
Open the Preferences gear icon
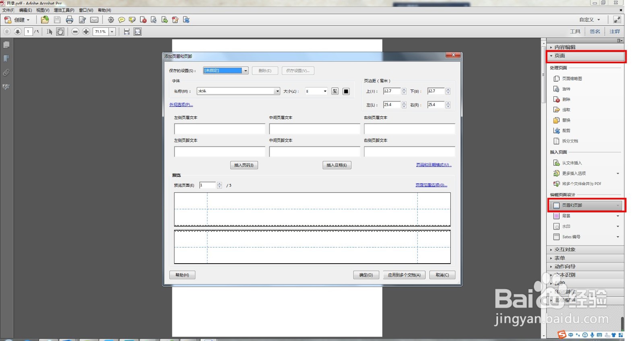[111, 20]
